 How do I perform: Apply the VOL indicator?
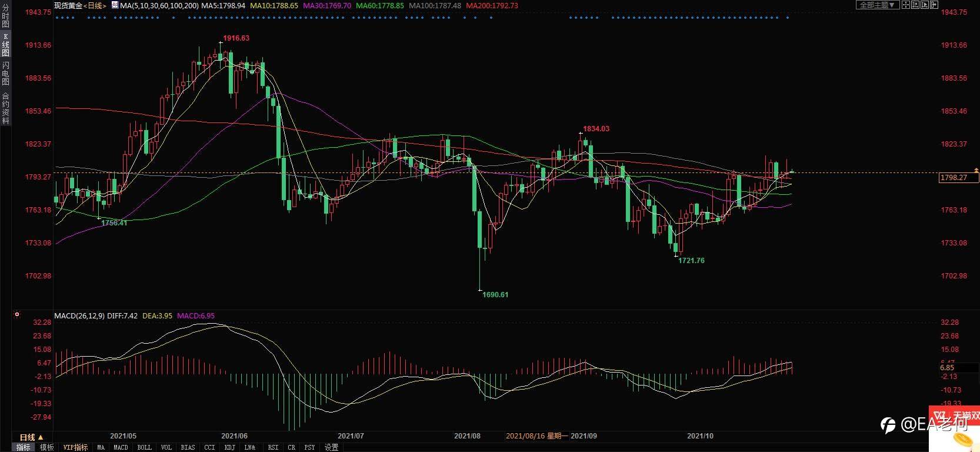pyautogui.click(x=166, y=447)
